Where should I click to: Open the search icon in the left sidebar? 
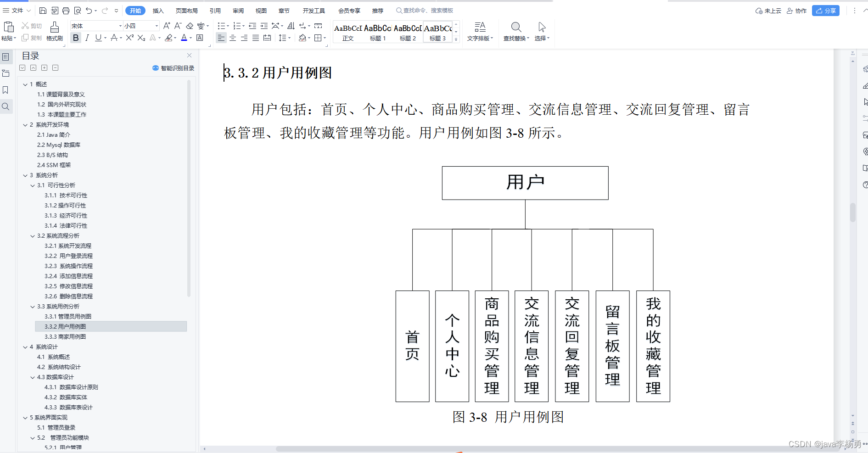pyautogui.click(x=6, y=106)
